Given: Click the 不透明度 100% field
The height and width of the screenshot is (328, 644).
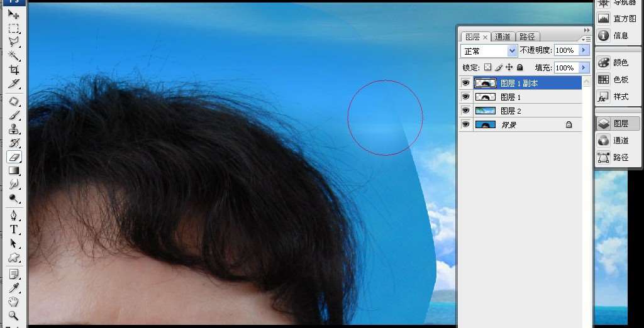Looking at the screenshot, I should pyautogui.click(x=567, y=50).
